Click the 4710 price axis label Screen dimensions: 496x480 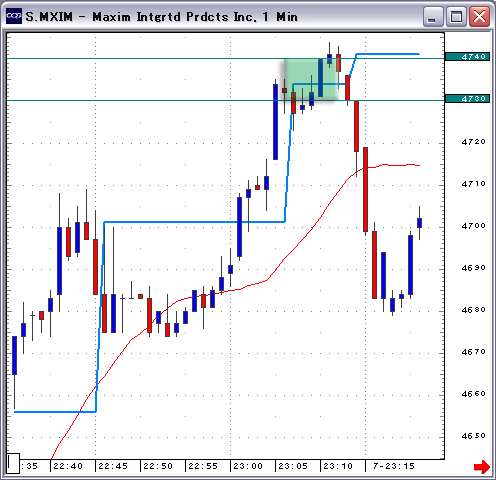tap(473, 184)
